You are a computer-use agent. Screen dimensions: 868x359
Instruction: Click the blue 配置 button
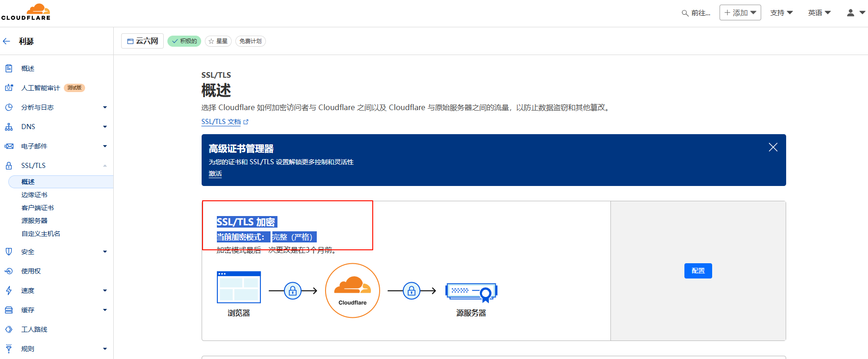pyautogui.click(x=698, y=271)
